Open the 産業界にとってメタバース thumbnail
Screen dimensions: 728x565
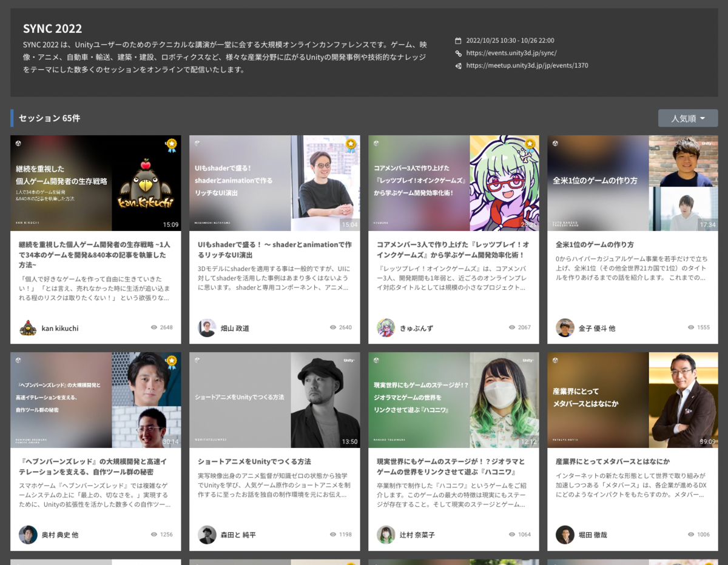[x=633, y=400]
